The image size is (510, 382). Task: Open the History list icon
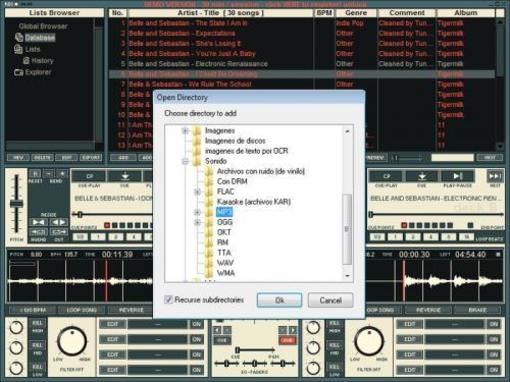click(x=26, y=61)
